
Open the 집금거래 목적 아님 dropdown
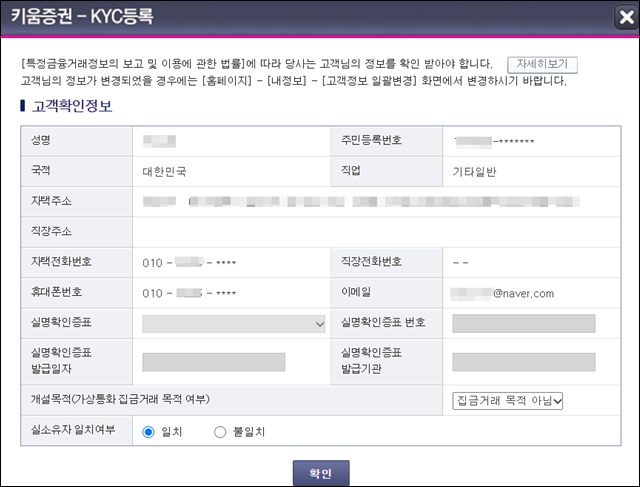tap(507, 400)
